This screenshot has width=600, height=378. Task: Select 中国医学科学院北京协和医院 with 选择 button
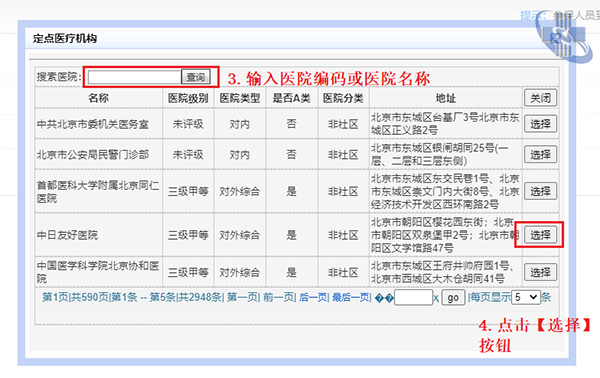(x=540, y=272)
